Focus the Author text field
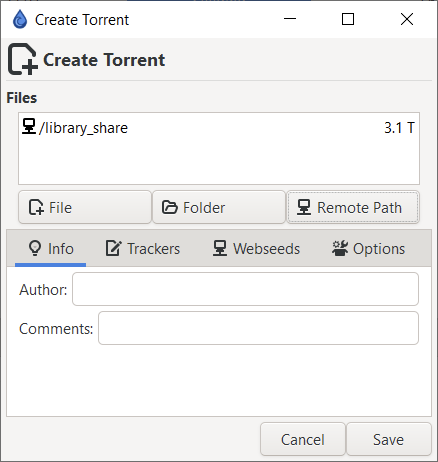Image resolution: width=438 pixels, height=462 pixels. click(x=245, y=289)
